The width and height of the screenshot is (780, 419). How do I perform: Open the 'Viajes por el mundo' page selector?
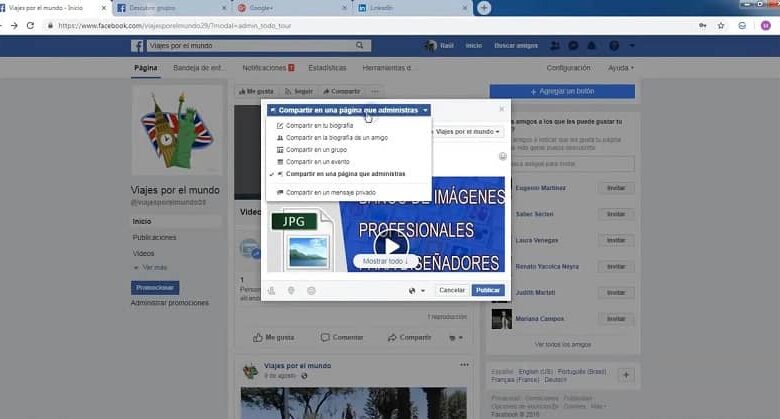tap(467, 132)
